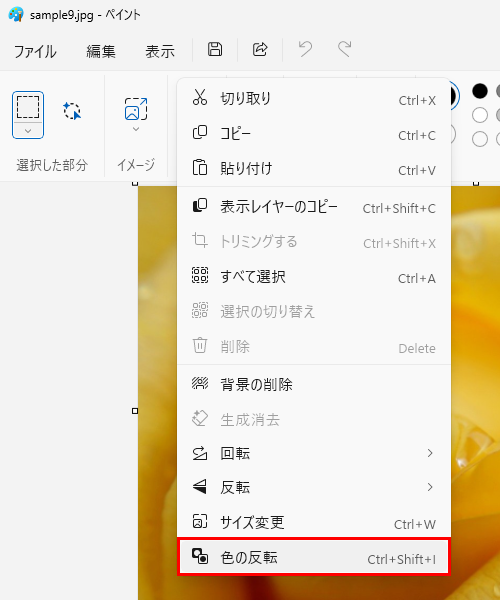Click the Ctrl+A shortcut text
Viewport: 500px width, 600px height.
pos(417,279)
